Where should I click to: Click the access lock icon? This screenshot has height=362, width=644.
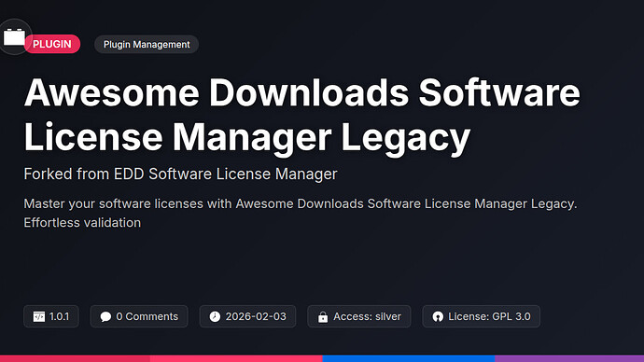pyautogui.click(x=323, y=317)
